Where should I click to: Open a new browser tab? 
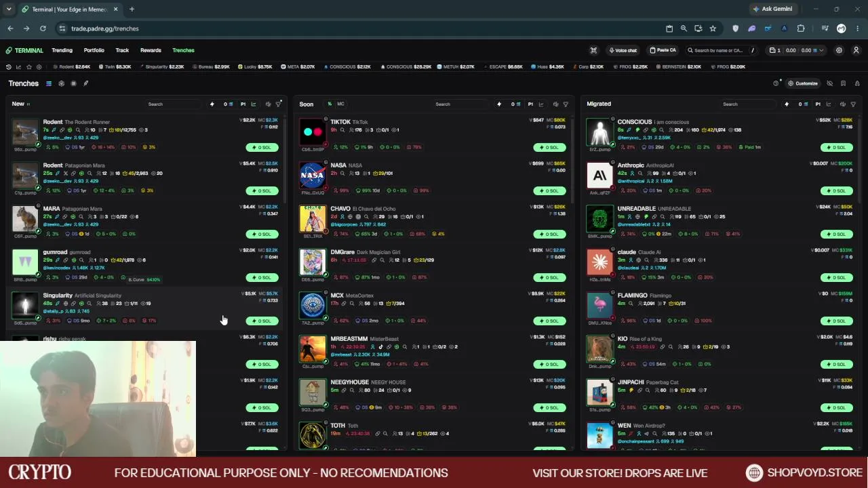(x=132, y=9)
